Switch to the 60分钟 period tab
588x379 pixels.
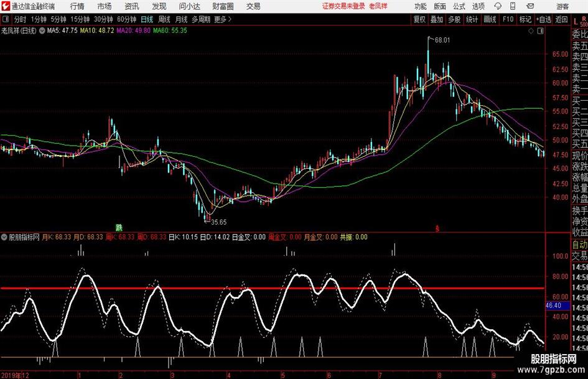(127, 19)
